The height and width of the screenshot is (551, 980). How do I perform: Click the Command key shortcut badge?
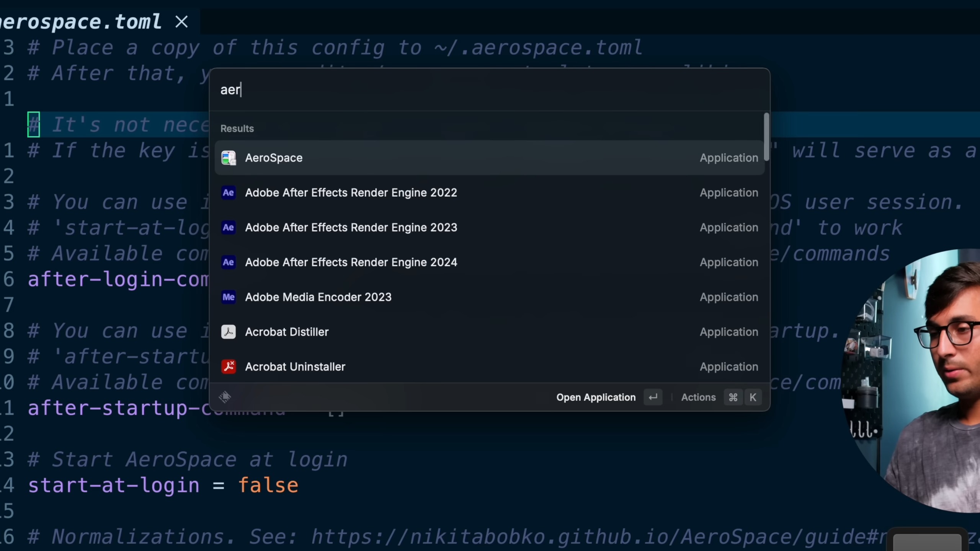tap(733, 397)
